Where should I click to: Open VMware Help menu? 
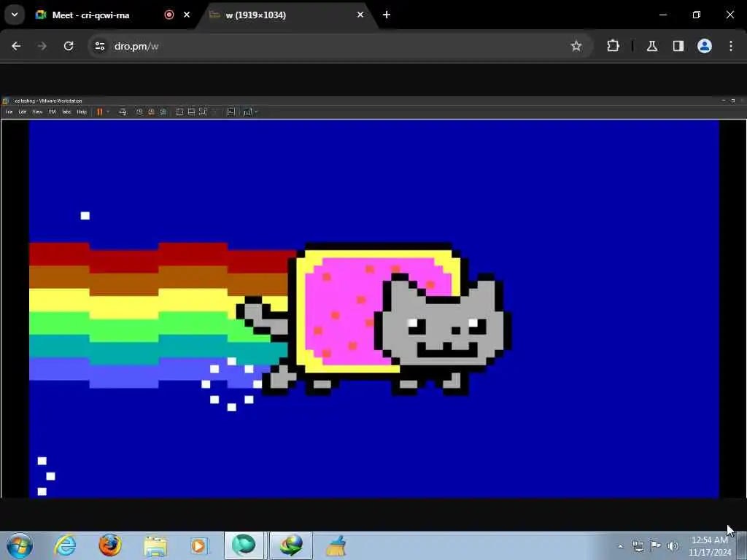coord(82,112)
